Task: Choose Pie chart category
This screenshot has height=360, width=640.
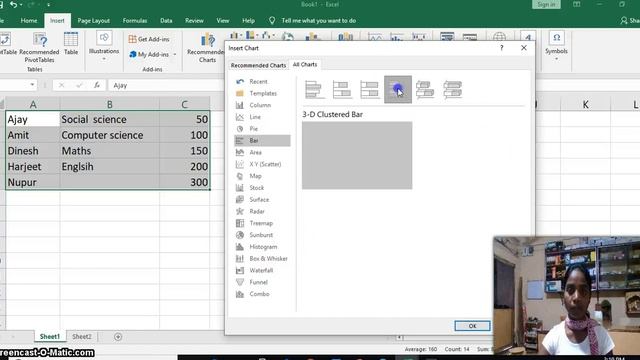Action: click(262, 129)
